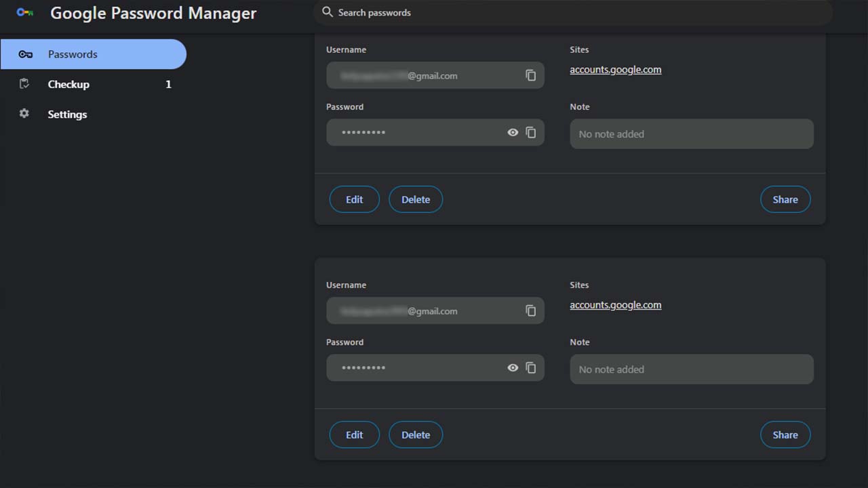Click the upper card's No note added box
The width and height of the screenshot is (868, 488).
point(692,134)
